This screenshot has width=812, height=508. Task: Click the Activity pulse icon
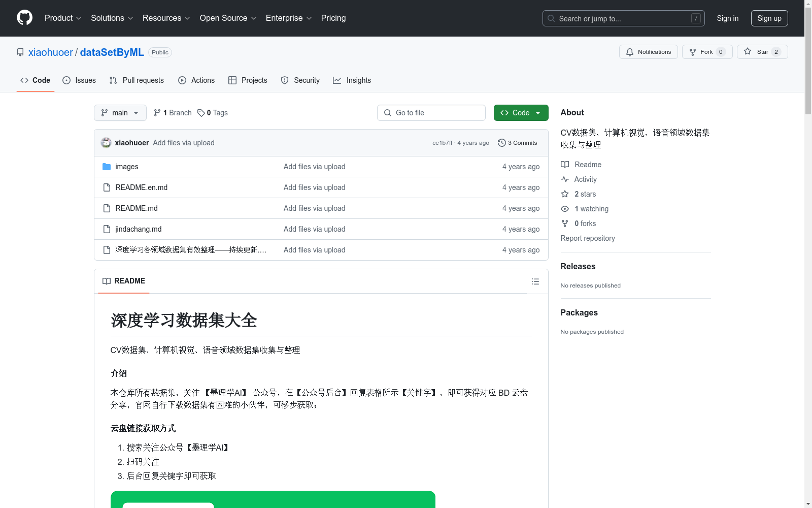(x=565, y=179)
